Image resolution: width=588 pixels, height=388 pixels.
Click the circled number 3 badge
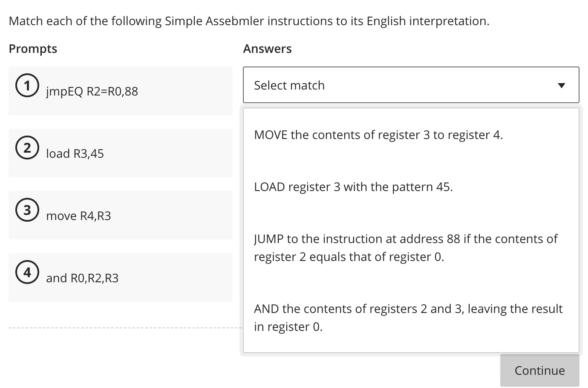point(27,210)
